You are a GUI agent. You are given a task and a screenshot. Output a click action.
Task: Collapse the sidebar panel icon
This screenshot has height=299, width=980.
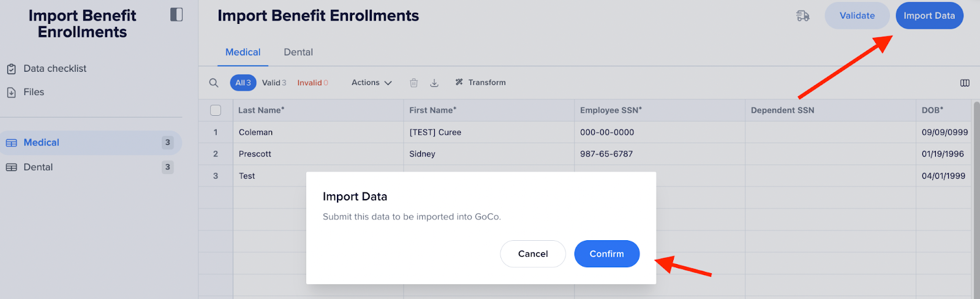tap(176, 15)
